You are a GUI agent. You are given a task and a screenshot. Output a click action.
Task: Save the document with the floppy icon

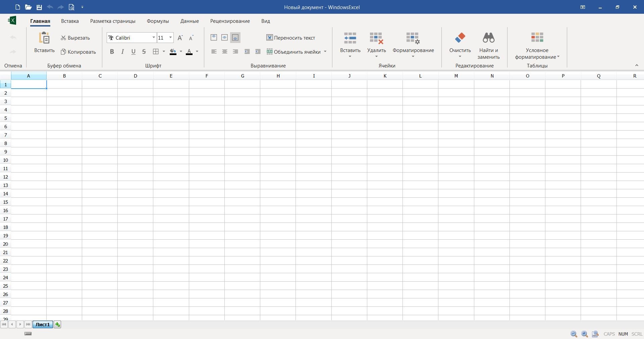tap(39, 7)
